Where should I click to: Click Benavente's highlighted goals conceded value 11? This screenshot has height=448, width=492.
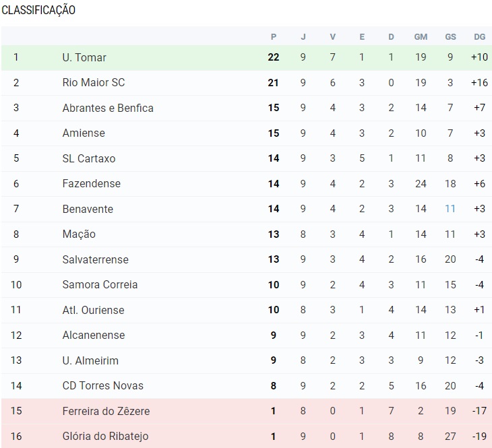[x=450, y=209]
